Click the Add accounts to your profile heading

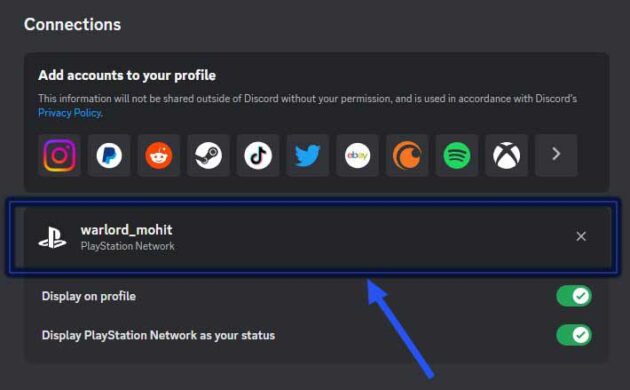[127, 76]
